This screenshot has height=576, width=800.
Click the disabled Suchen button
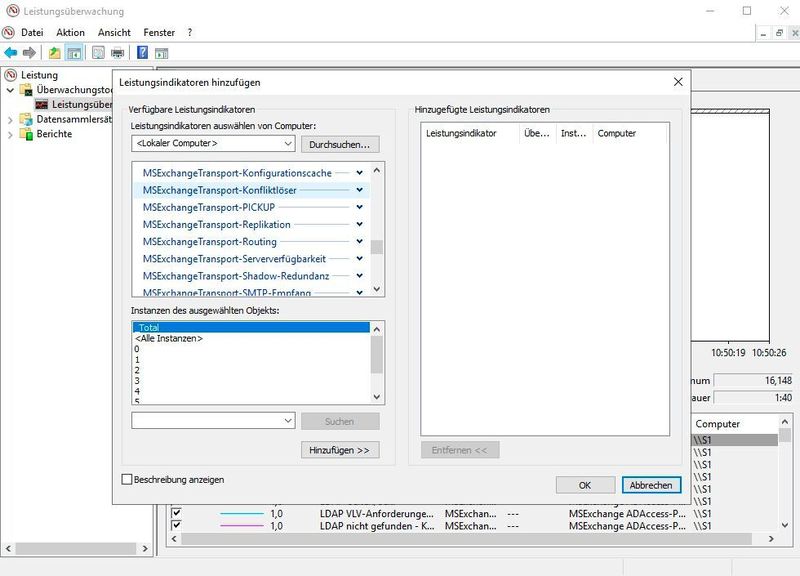click(340, 421)
